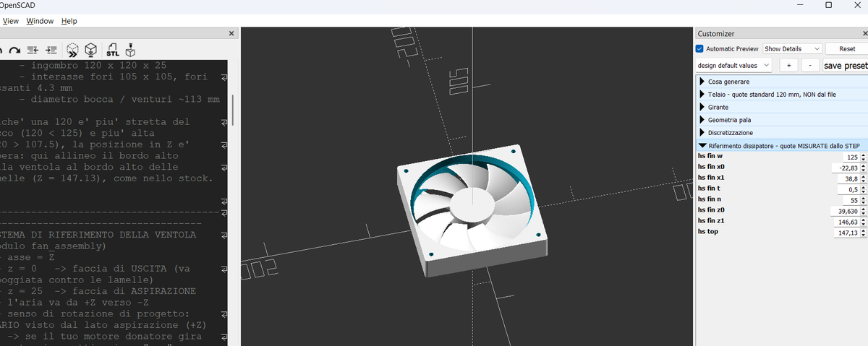Click the hs fin z0 value field

click(x=846, y=211)
